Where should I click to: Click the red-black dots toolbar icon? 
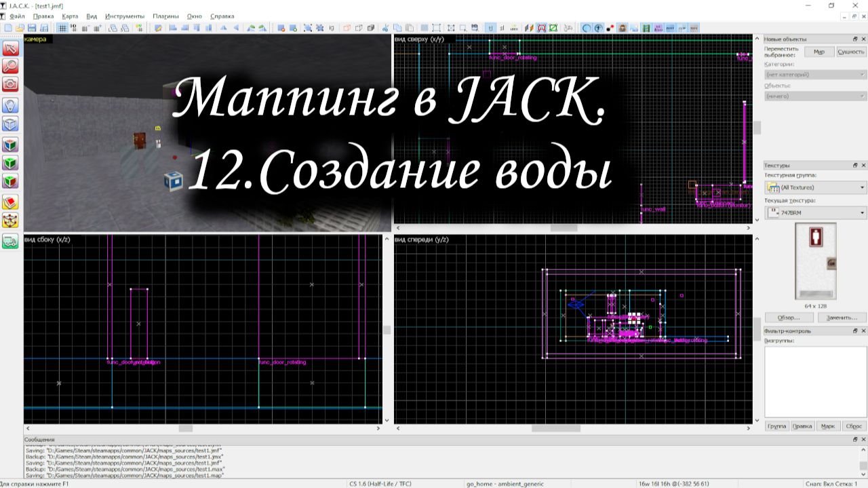pyautogui.click(x=610, y=28)
